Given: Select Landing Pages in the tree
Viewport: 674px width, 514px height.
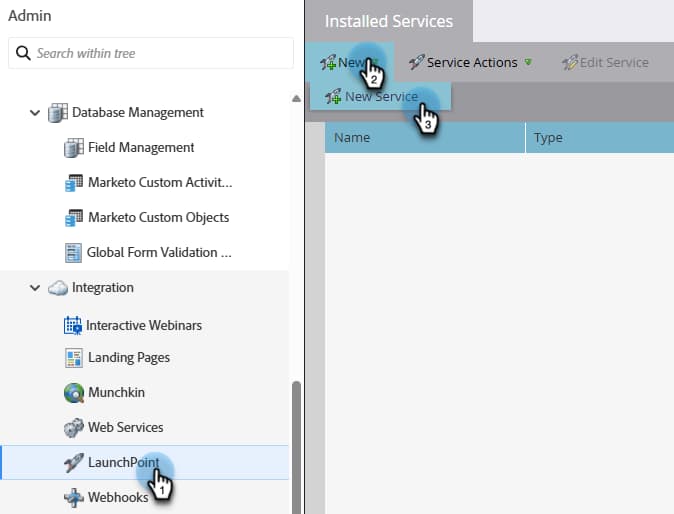Looking at the screenshot, I should 129,358.
